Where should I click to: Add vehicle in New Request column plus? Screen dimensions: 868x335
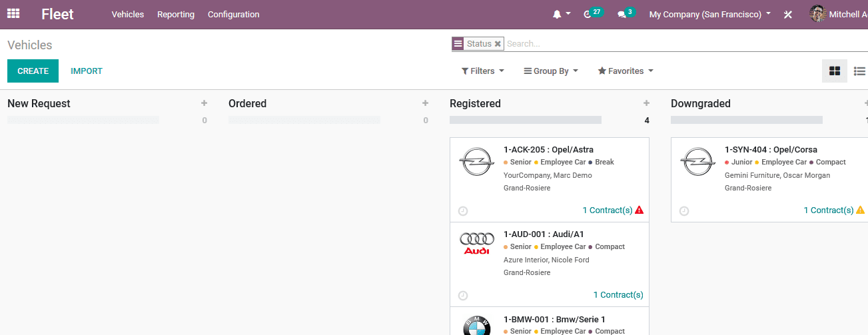(204, 103)
